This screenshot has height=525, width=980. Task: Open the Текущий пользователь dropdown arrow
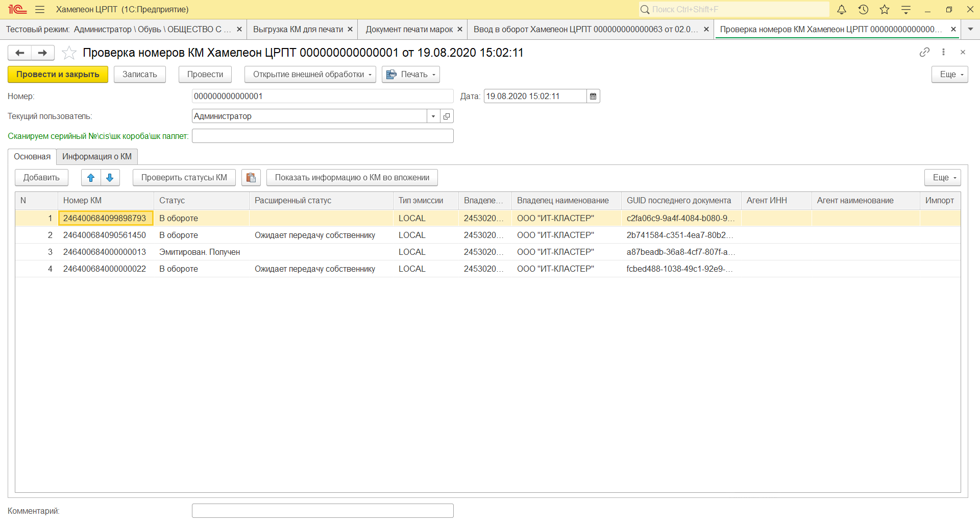tap(433, 116)
